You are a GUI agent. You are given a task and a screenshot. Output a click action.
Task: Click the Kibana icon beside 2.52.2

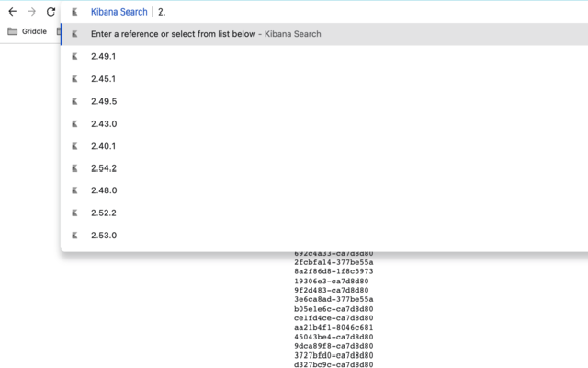[74, 213]
